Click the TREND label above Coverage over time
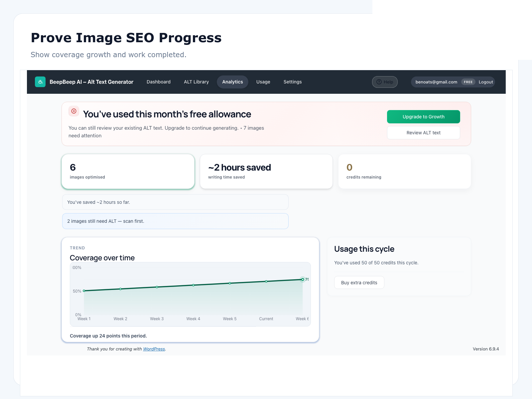 click(x=77, y=248)
